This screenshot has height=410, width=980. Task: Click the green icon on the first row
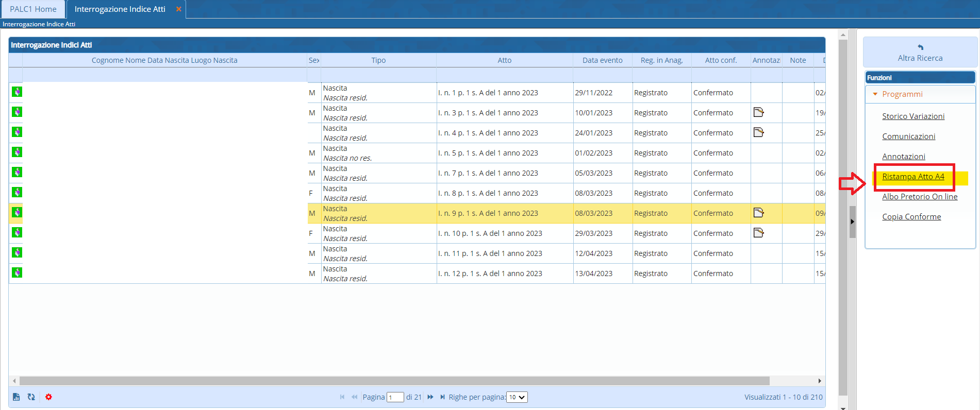17,92
